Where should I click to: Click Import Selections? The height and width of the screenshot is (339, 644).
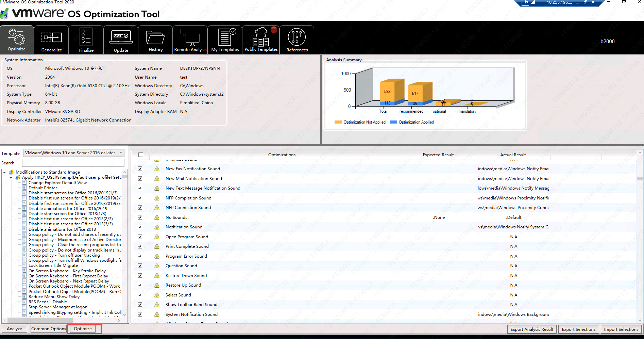621,329
